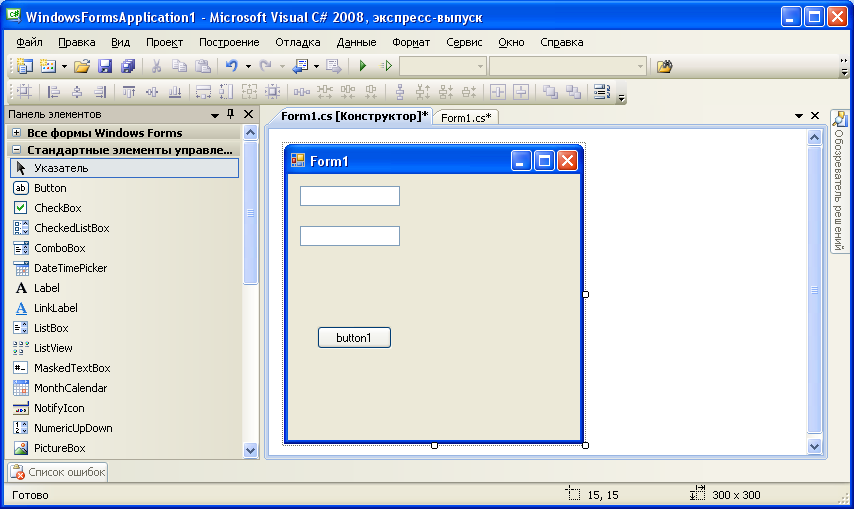The height and width of the screenshot is (509, 854).
Task: Close the Панель элементов toolbox panel
Action: coord(248,114)
